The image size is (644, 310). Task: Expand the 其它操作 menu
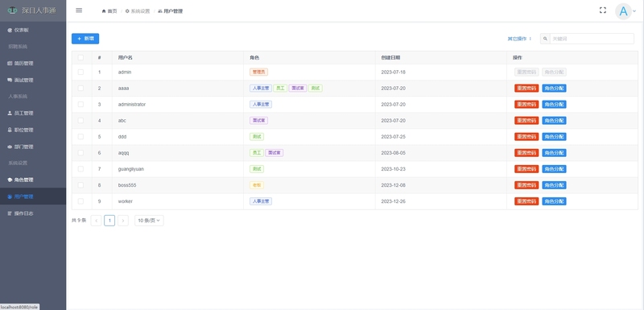point(519,39)
